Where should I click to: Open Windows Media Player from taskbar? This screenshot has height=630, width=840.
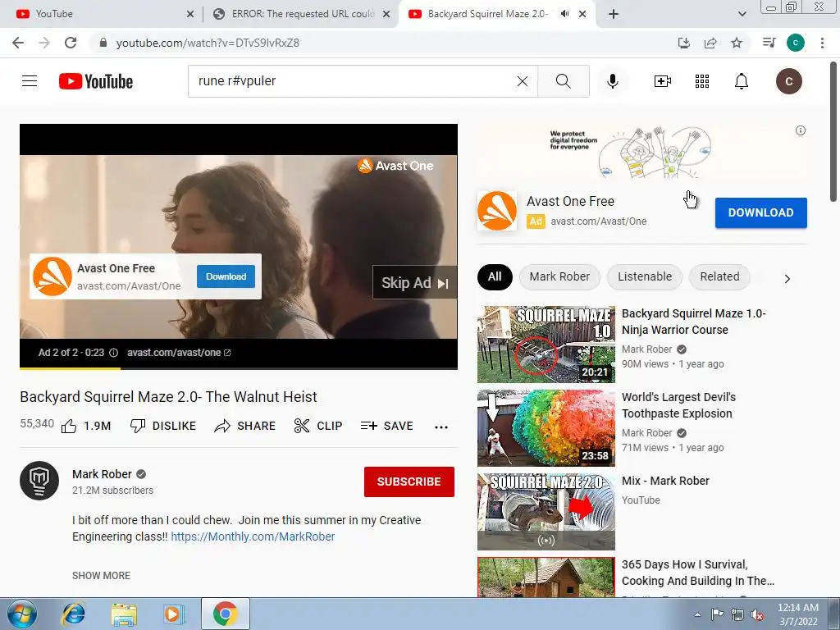pyautogui.click(x=174, y=614)
